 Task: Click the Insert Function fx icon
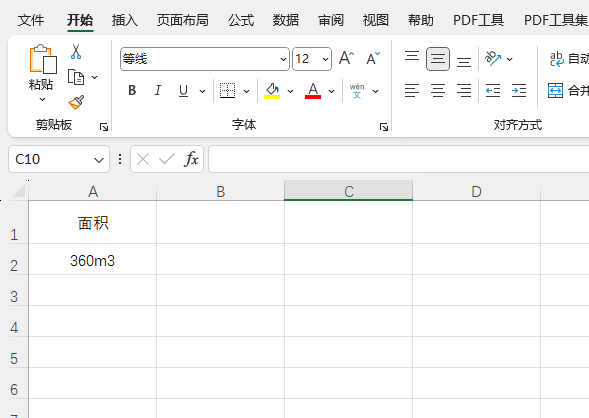click(x=191, y=159)
